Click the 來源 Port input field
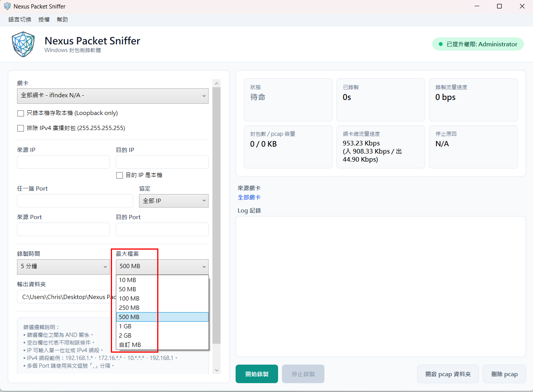Screen dimensions: 533x392 pyautogui.click(x=63, y=229)
